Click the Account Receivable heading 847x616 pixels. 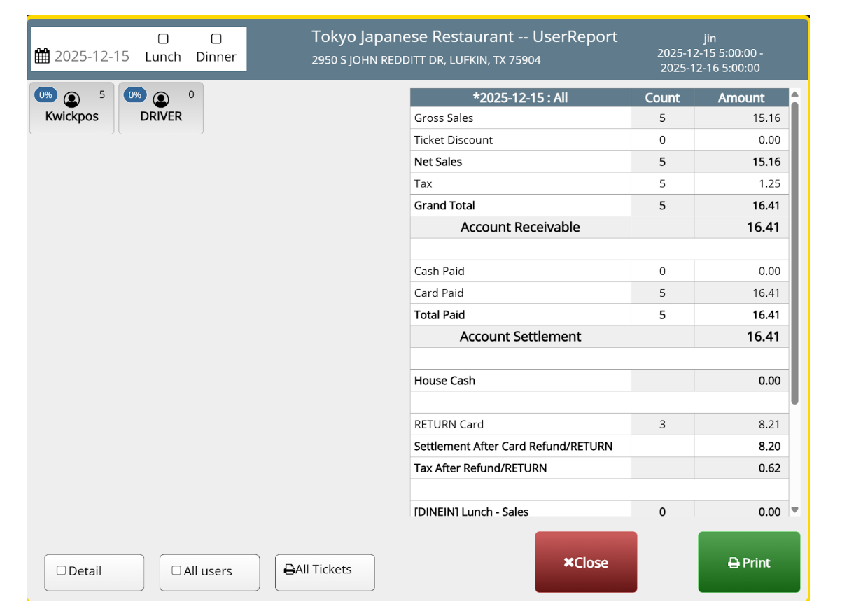(520, 227)
